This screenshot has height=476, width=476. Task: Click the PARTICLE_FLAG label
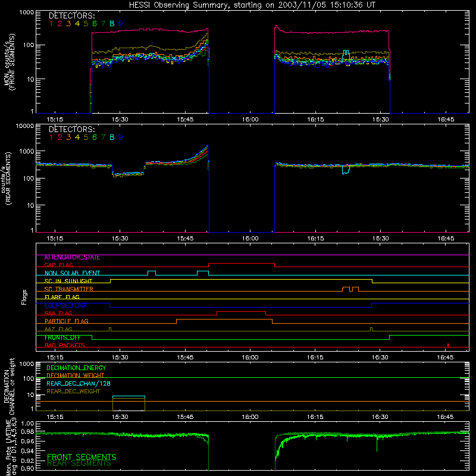[x=67, y=321]
